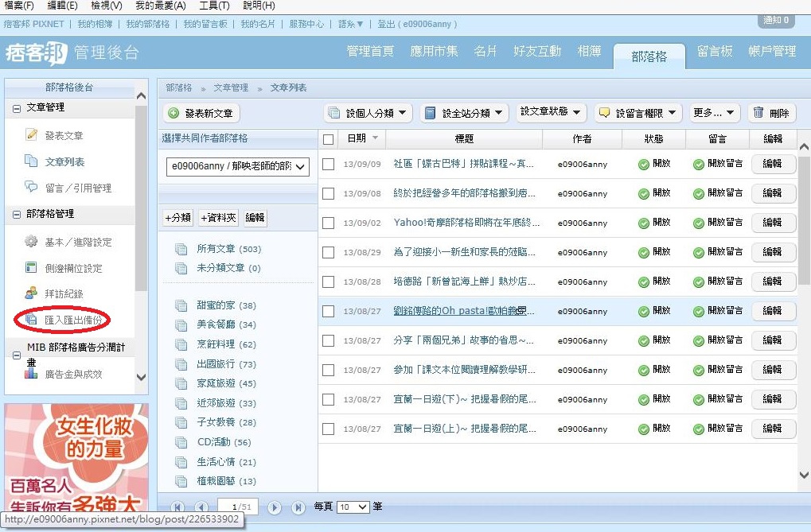
Task: Collapse the 部落格管理 sidebar section
Action: pyautogui.click(x=17, y=214)
